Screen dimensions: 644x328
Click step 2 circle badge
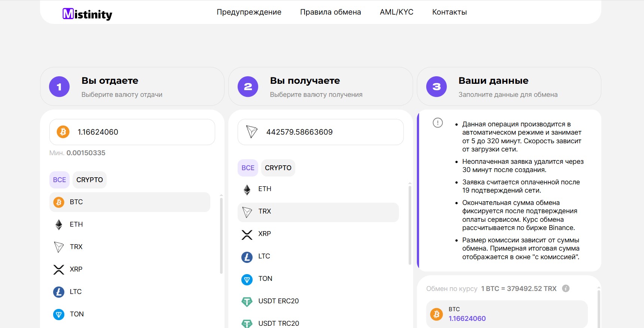248,87
